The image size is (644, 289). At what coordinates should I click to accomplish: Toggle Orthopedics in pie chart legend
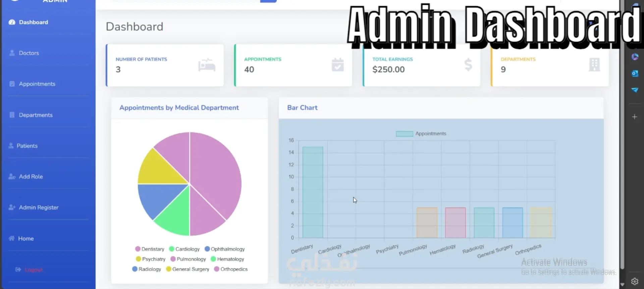(231, 269)
